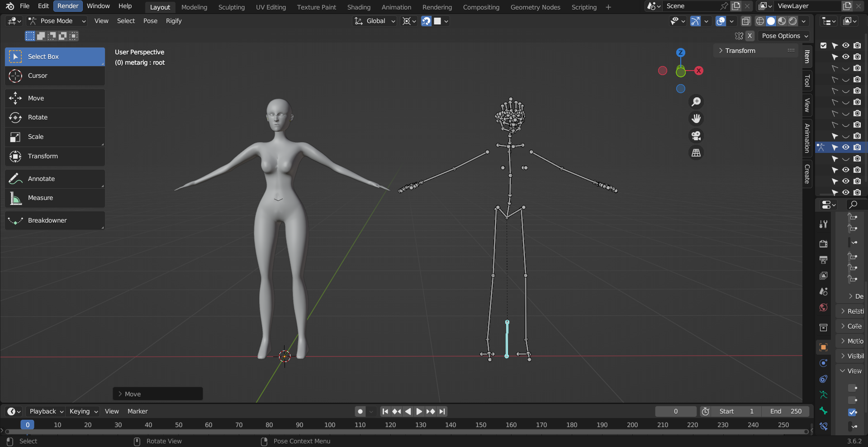Open Output properties tab icon
The width and height of the screenshot is (868, 447).
click(x=823, y=260)
